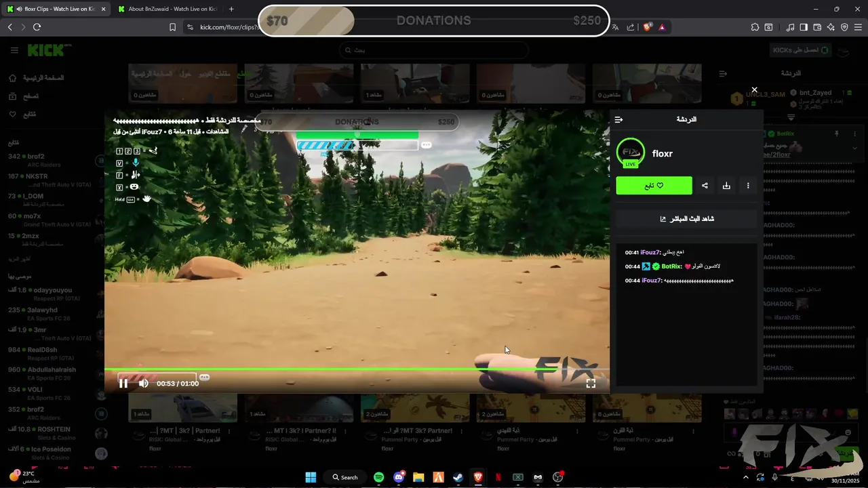Viewport: 868px width, 488px height.
Task: Toggle Kick left sidebar hamburger menu
Action: tap(14, 50)
